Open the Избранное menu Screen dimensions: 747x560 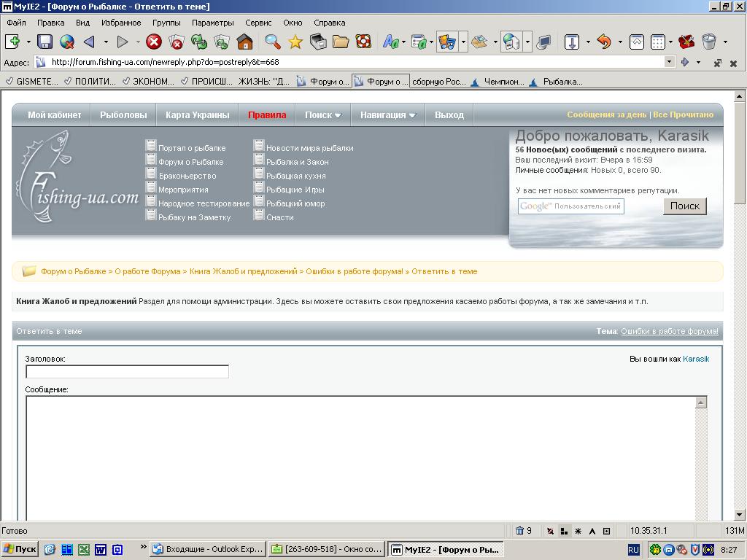coord(121,23)
